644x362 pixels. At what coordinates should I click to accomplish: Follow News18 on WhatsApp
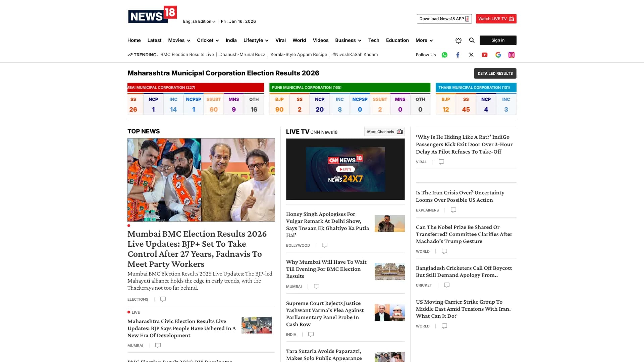coord(444,55)
